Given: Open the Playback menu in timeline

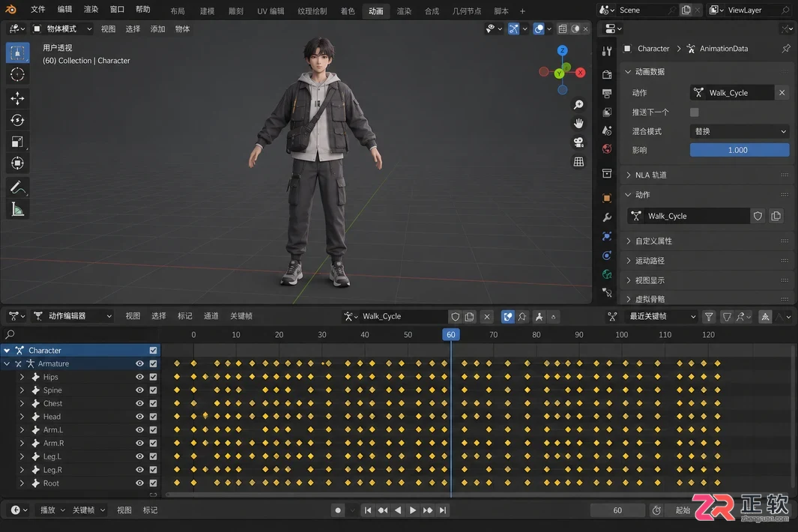Looking at the screenshot, I should click(x=52, y=510).
